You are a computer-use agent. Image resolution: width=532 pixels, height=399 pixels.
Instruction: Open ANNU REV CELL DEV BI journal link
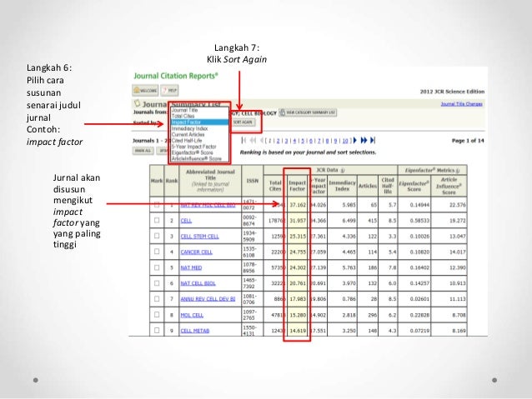coord(208,299)
